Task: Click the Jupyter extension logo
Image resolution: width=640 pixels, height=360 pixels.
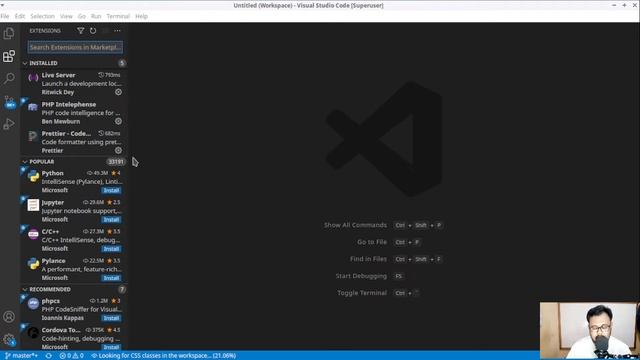Action: point(33,205)
